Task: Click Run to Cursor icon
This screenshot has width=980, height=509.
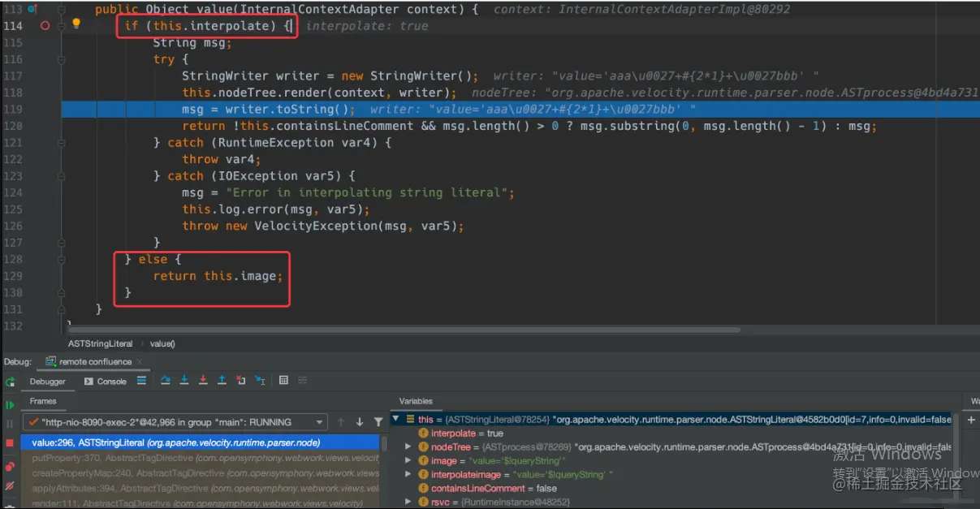Action: pos(260,381)
